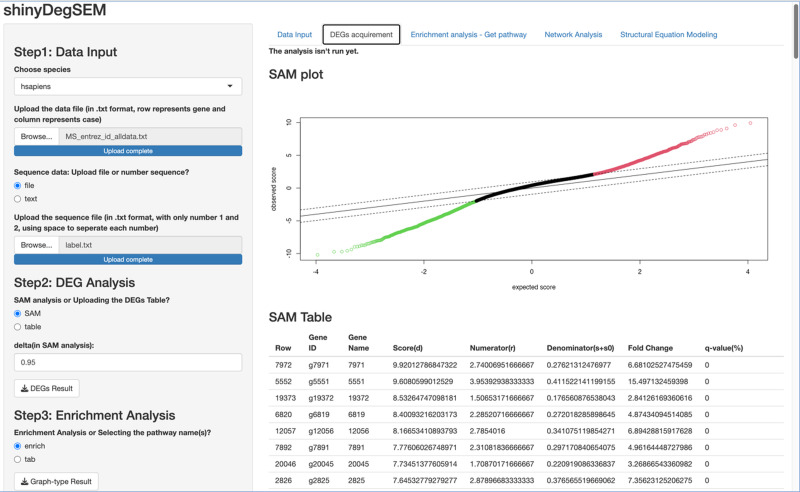This screenshot has width=800, height=492.
Task: Click the sequence file upload progress bar
Action: pos(128,259)
